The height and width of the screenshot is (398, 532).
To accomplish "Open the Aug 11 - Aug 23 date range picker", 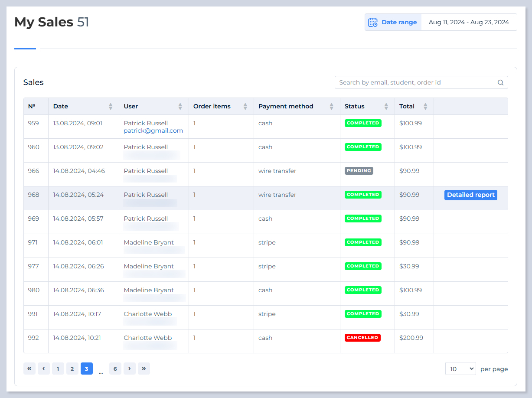I will point(469,22).
